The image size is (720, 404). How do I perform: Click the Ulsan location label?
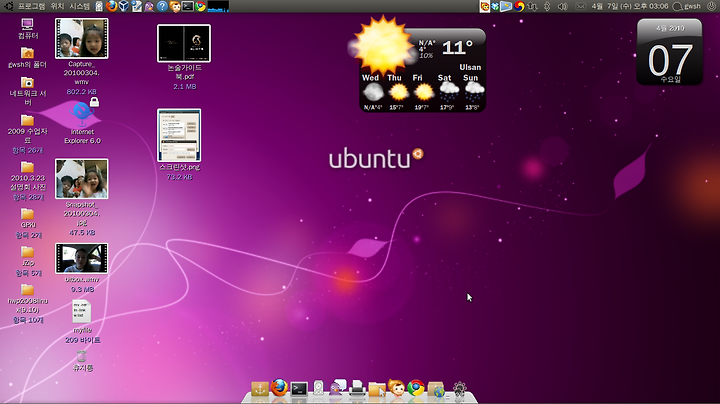pos(470,67)
